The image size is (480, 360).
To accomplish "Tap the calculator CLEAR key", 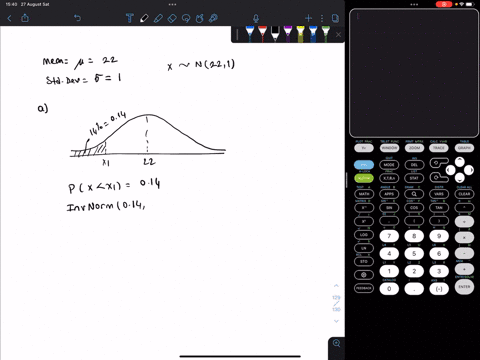I will coord(464,194).
